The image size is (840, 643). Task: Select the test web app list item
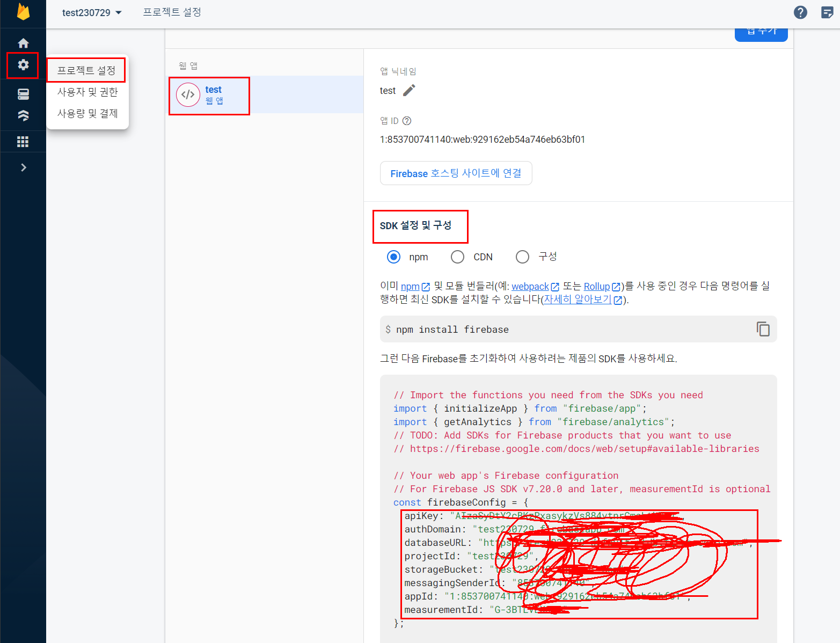click(x=265, y=95)
